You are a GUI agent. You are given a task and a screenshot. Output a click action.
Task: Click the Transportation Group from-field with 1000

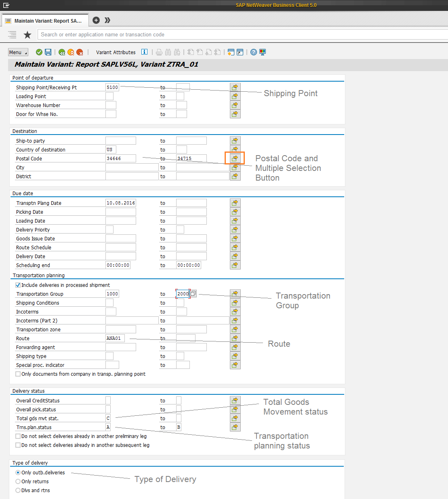click(x=112, y=294)
